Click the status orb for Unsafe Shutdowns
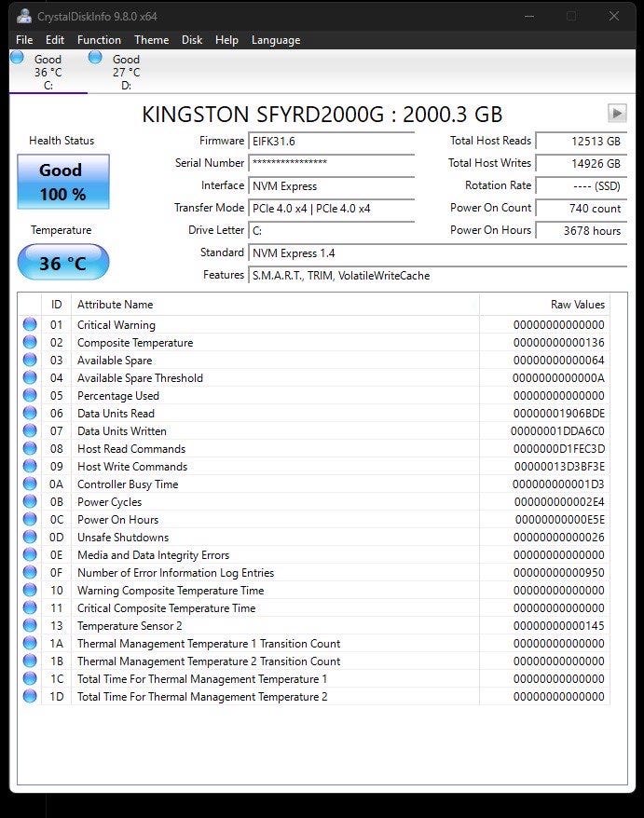Image resolution: width=644 pixels, height=818 pixels. pyautogui.click(x=30, y=538)
